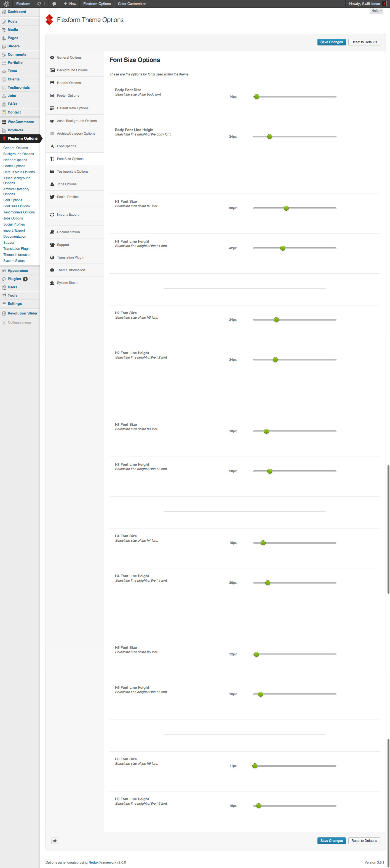390x868 pixels.
Task: Click the Body Font Line Height slider handle
Action: point(269,137)
